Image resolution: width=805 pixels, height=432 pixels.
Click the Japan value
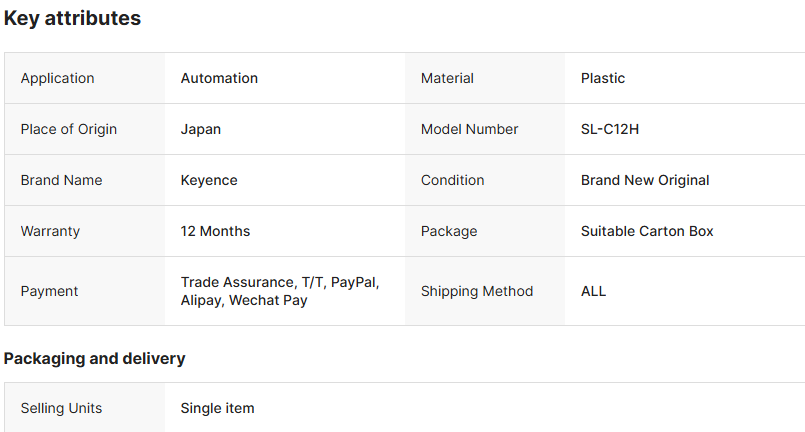click(201, 129)
